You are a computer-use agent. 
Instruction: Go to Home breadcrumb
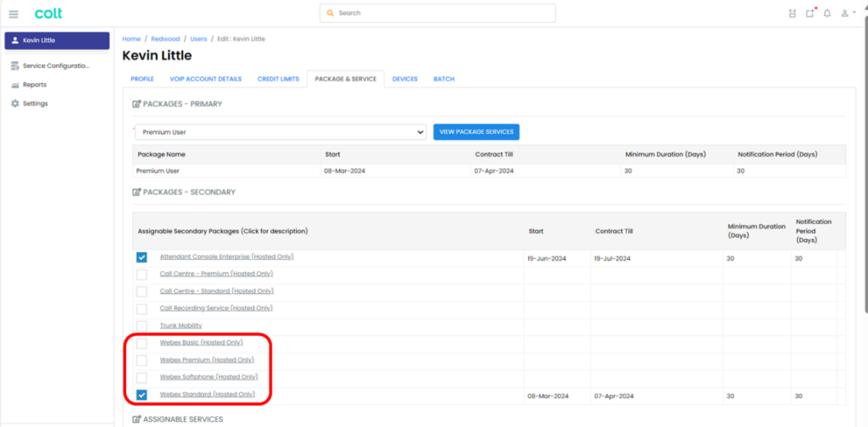pyautogui.click(x=131, y=39)
